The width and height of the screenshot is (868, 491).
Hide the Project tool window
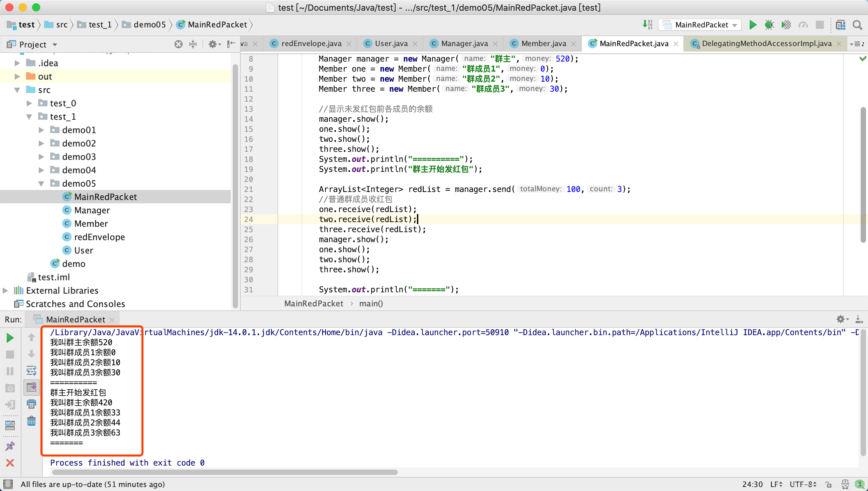(231, 44)
